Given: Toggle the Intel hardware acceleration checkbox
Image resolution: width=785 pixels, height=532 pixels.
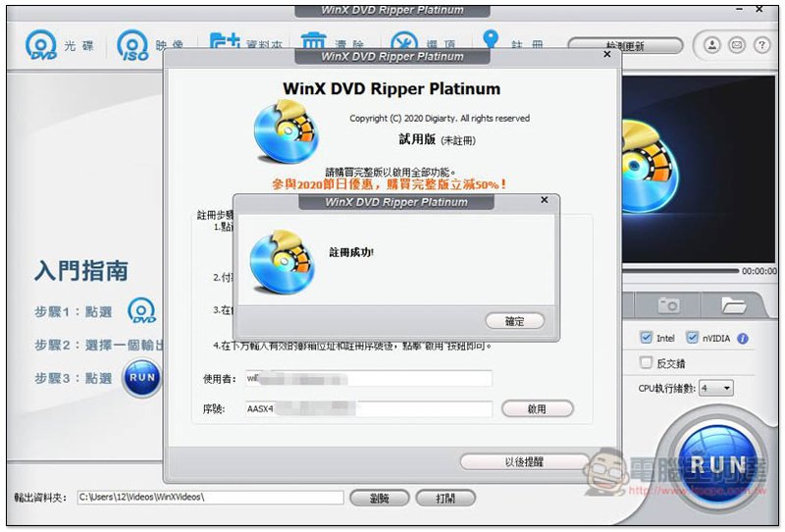Looking at the screenshot, I should click(x=646, y=338).
